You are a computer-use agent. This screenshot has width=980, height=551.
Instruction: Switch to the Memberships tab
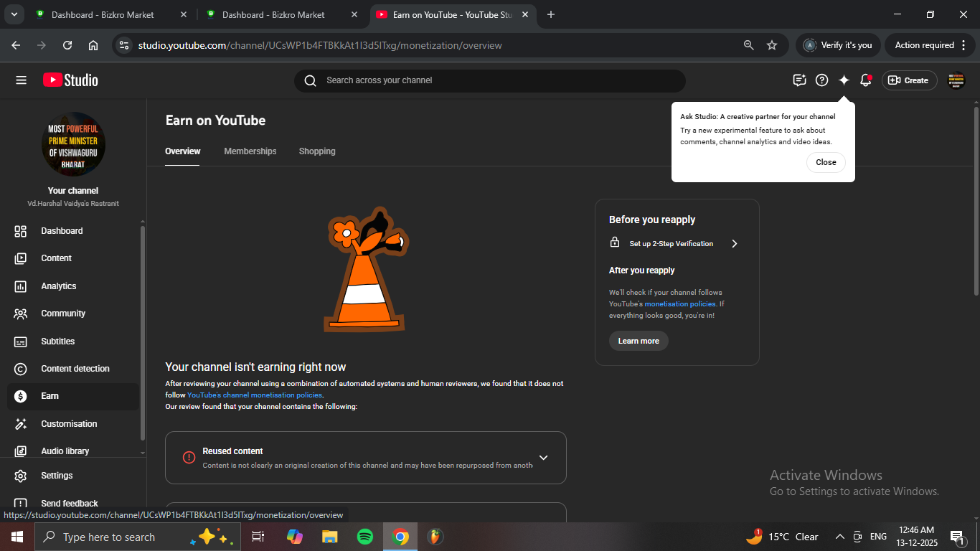click(x=250, y=151)
